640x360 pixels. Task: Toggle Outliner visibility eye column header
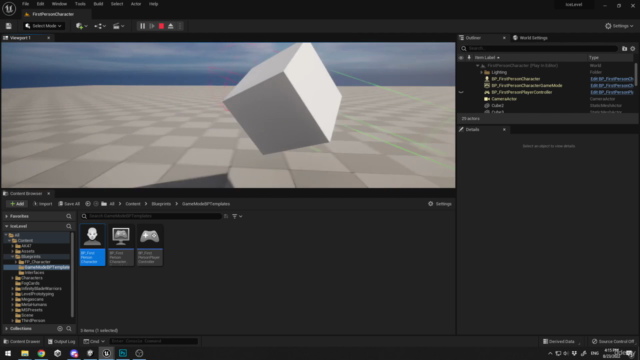point(461,58)
